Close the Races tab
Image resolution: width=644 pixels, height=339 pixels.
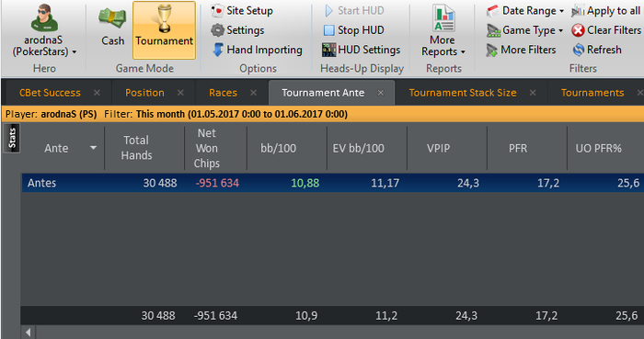(253, 93)
